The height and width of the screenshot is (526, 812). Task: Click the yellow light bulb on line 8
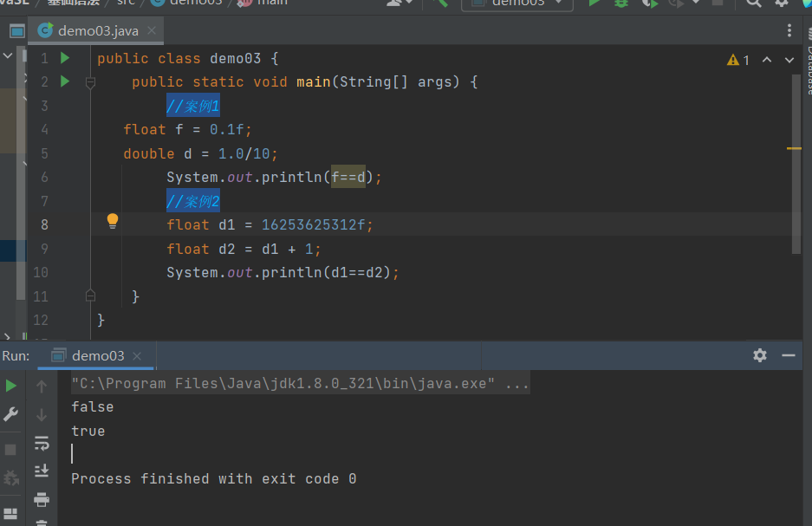[x=112, y=221]
